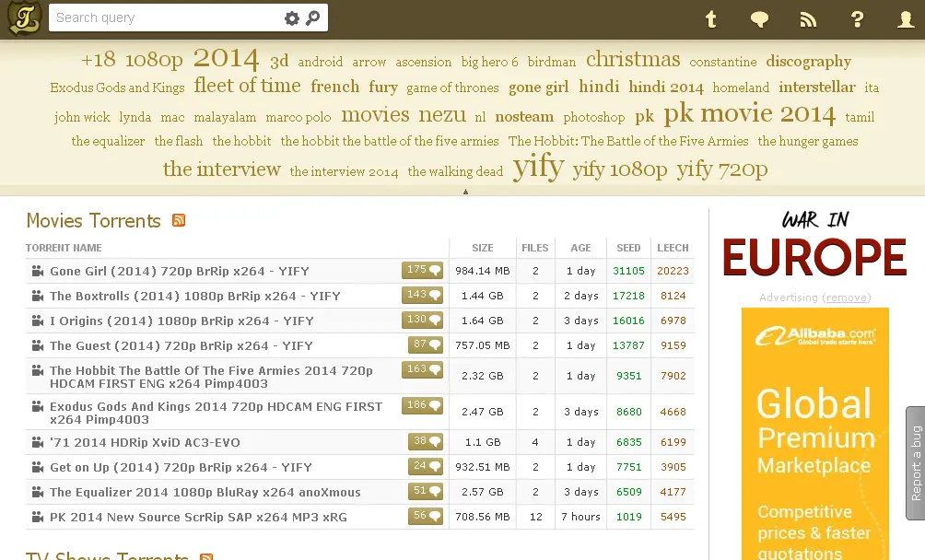
Task: Open The Boxtrolls (2014) 1080p torrent
Action: click(194, 296)
